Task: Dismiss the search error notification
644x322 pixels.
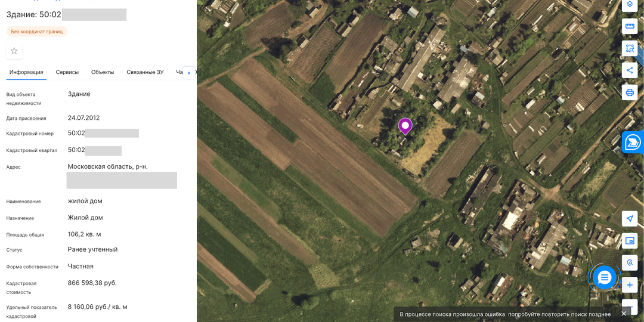Action: [x=624, y=314]
